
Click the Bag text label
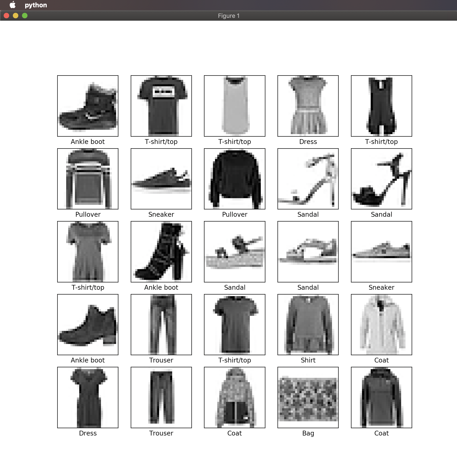[x=308, y=433]
